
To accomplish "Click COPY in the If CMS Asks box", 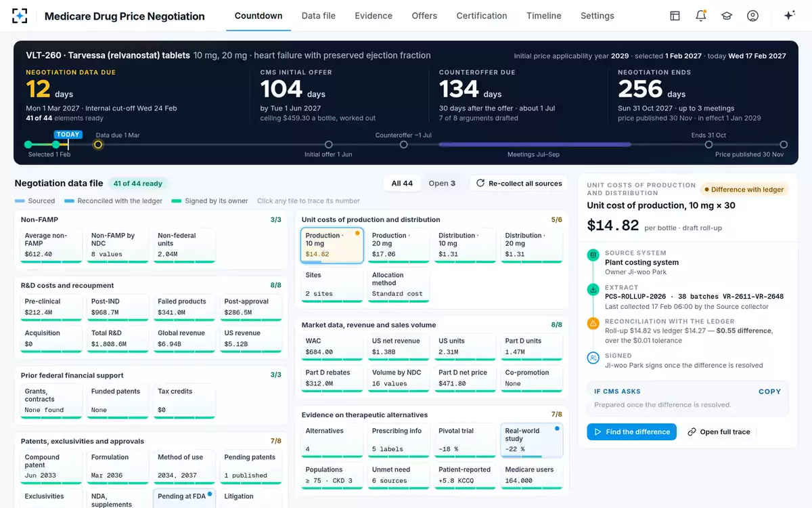I will pos(770,391).
